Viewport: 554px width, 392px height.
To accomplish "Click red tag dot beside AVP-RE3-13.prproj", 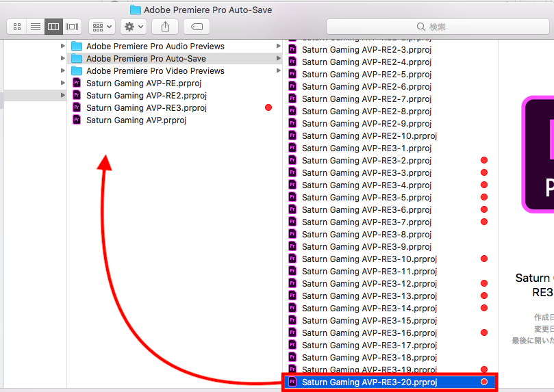I will point(484,296).
